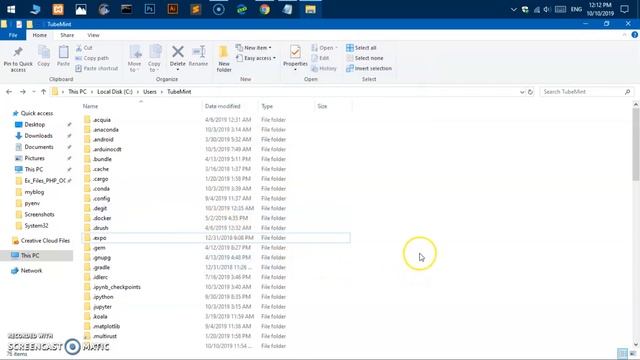Image resolution: width=640 pixels, height=360 pixels.
Task: Open the recent locations dropdown arrow
Action: tap(33, 92)
